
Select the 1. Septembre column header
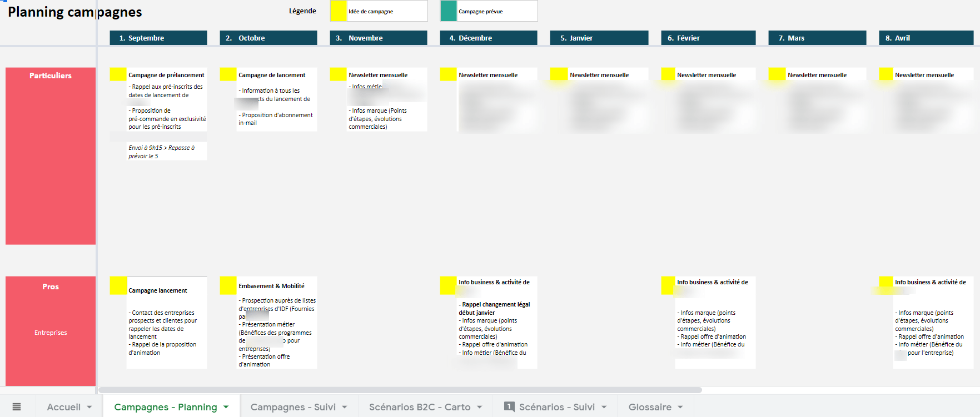pyautogui.click(x=158, y=38)
